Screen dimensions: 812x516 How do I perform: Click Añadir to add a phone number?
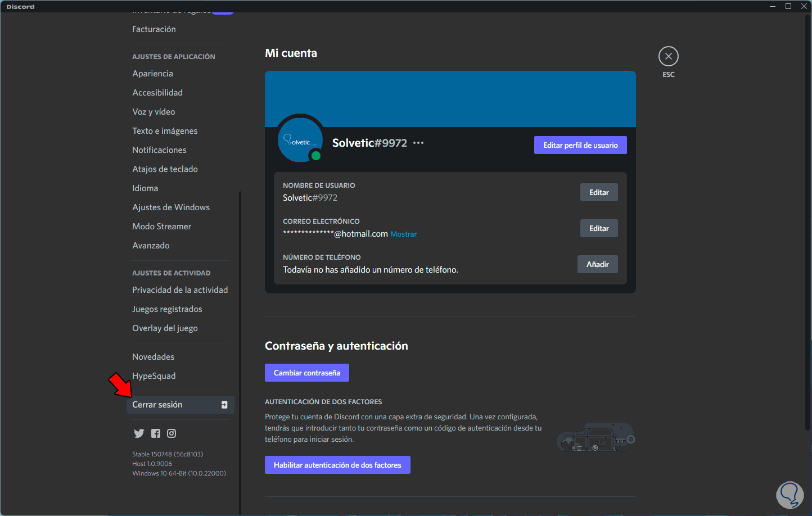598,264
